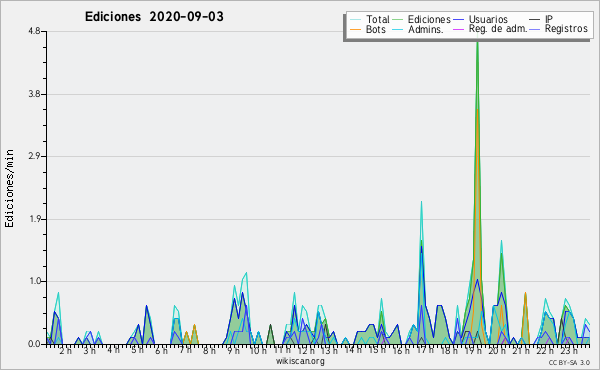Image resolution: width=600 pixels, height=370 pixels.
Task: Click the tallest peak near 19 h
Action: tap(477, 42)
